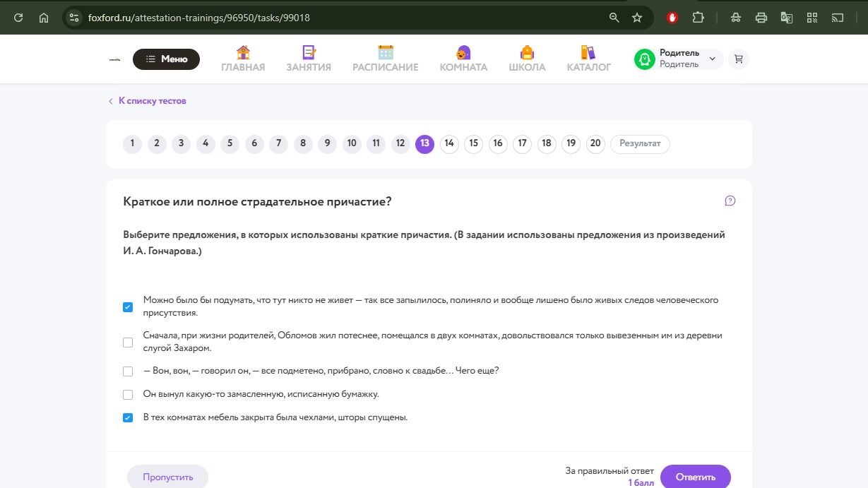868x488 pixels.
Task: Open the КОМНАТА navigation label
Action: 463,67
